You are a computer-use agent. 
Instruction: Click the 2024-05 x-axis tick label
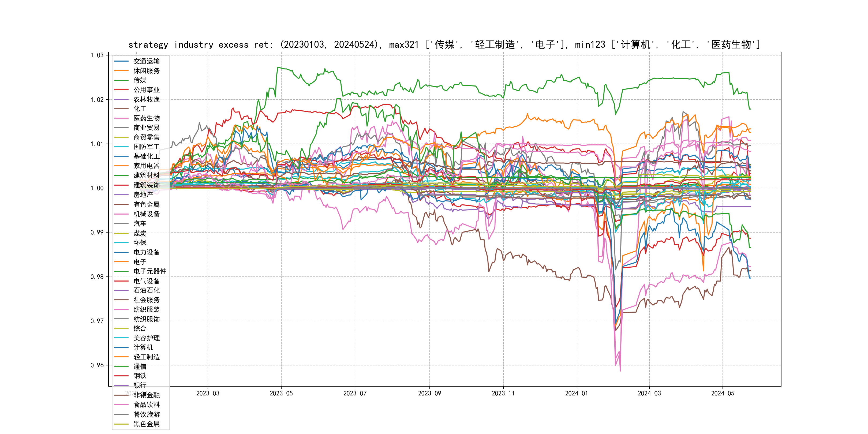point(723,393)
